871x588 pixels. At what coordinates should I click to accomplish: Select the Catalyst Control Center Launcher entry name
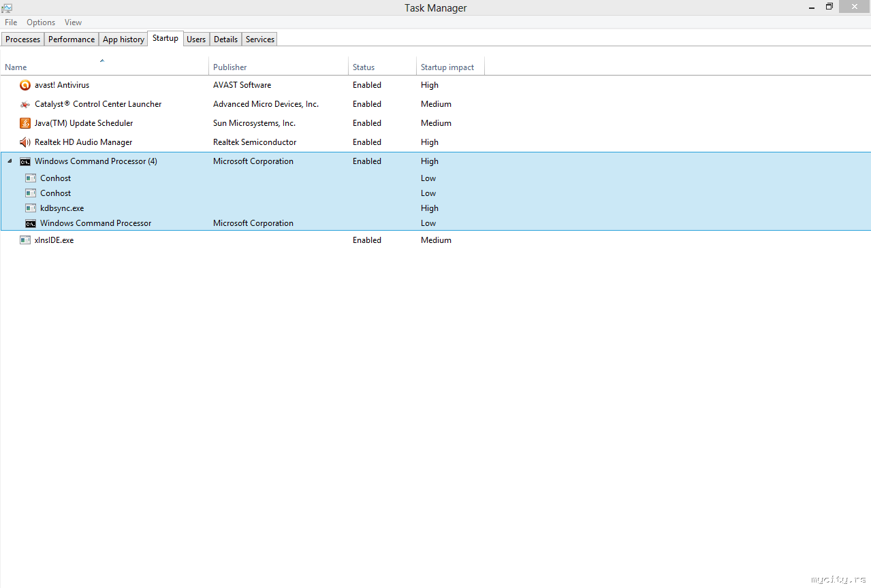tap(98, 104)
